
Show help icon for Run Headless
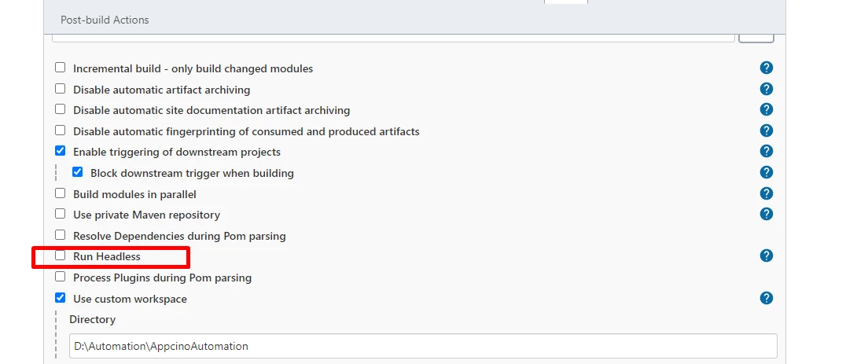point(766,256)
